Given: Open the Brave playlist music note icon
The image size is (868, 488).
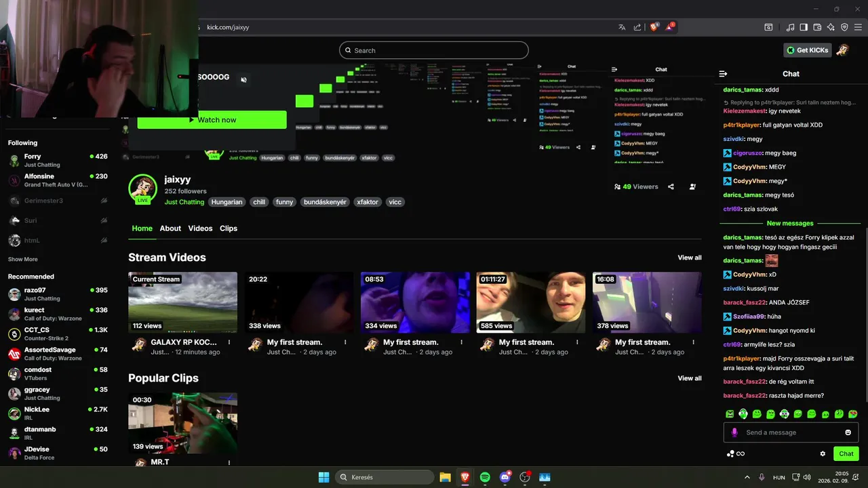Looking at the screenshot, I should pyautogui.click(x=791, y=27).
